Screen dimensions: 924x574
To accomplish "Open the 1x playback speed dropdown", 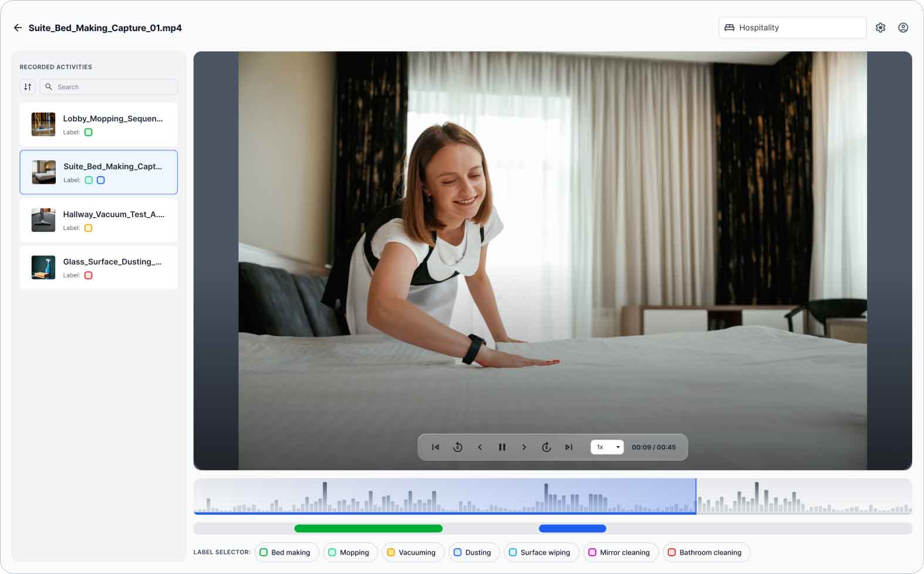I will (607, 447).
